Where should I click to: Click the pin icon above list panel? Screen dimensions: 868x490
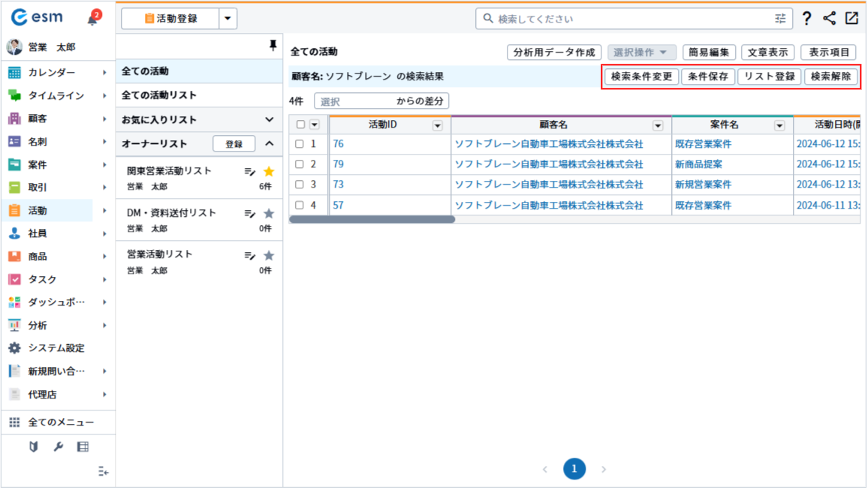[x=273, y=47]
